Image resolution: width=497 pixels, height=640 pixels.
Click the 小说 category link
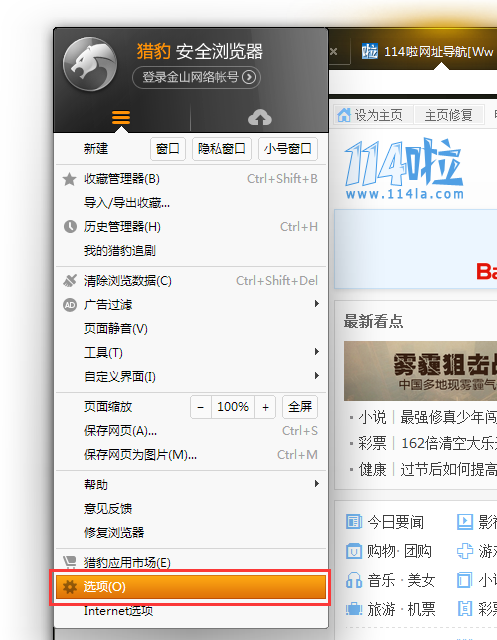click(372, 417)
